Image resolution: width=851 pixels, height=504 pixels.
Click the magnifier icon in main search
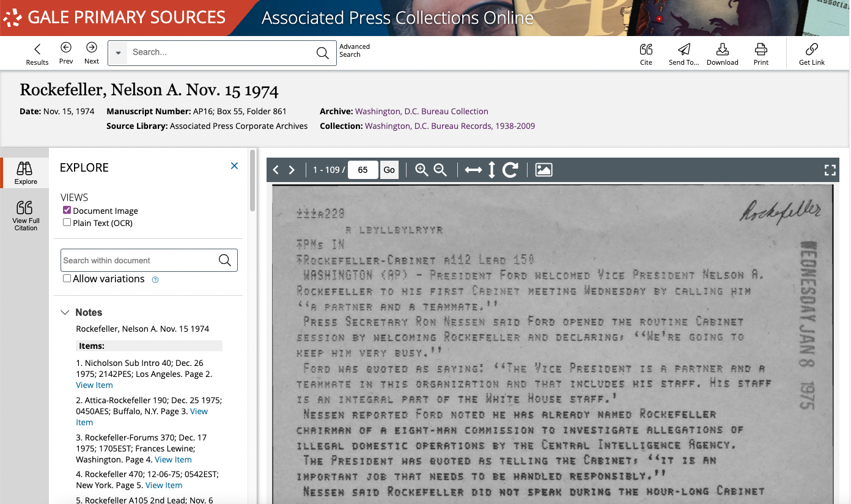323,53
